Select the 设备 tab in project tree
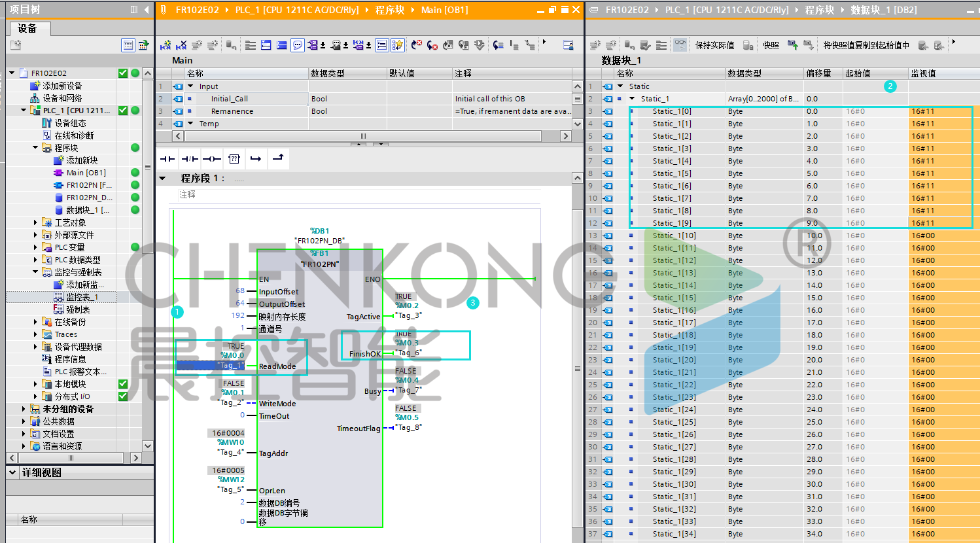Screen dimensions: 980x543 point(27,29)
